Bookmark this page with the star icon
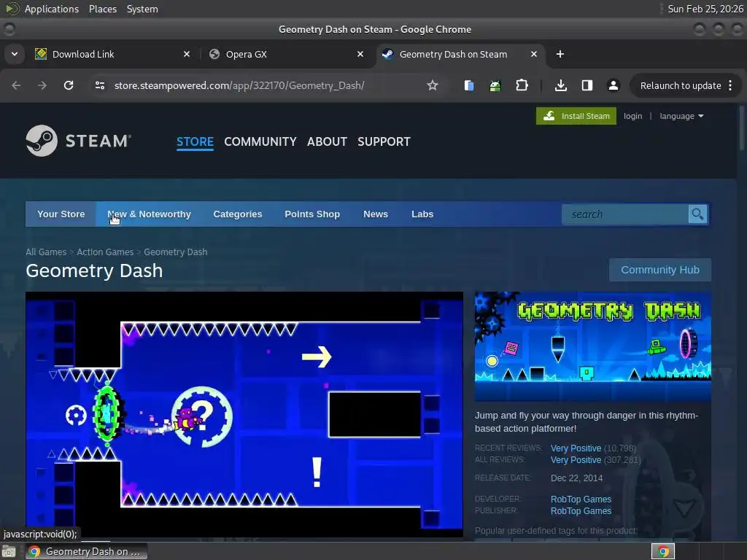The image size is (747, 560). pos(432,85)
